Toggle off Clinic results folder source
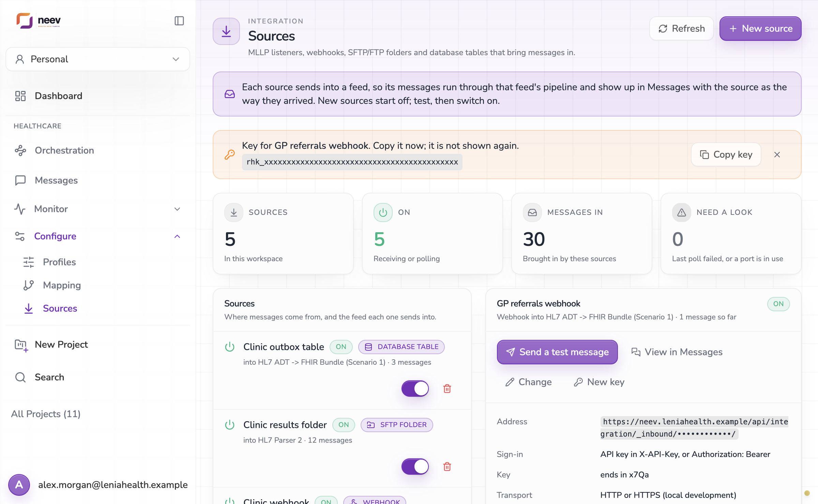The image size is (818, 504). click(x=415, y=467)
